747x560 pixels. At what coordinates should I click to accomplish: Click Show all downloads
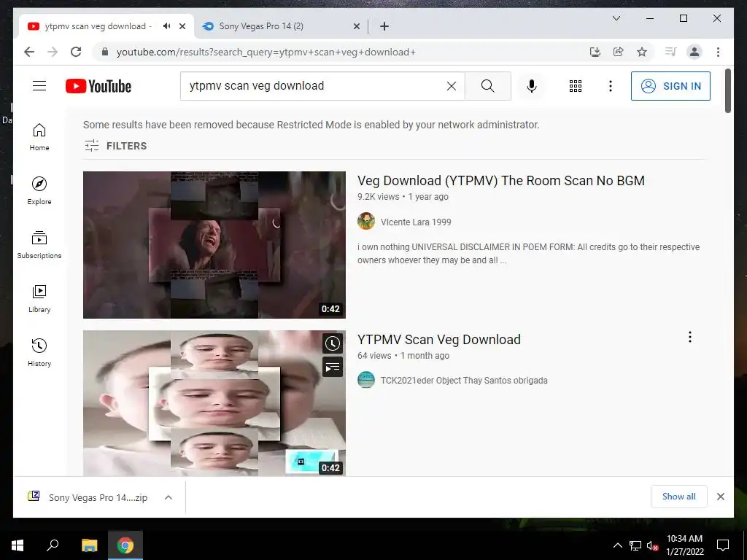point(679,497)
